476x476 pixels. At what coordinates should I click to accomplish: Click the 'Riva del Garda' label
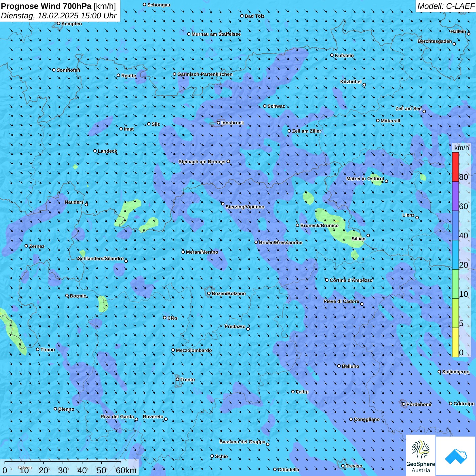pos(117,417)
